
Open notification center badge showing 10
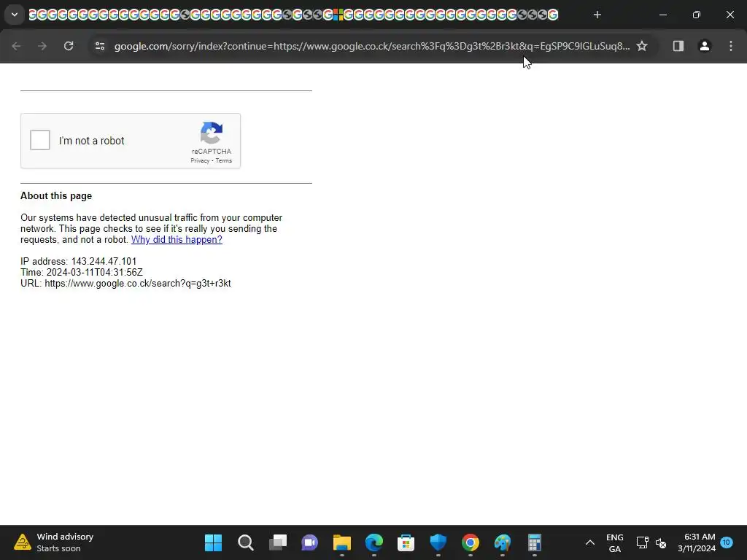(727, 542)
